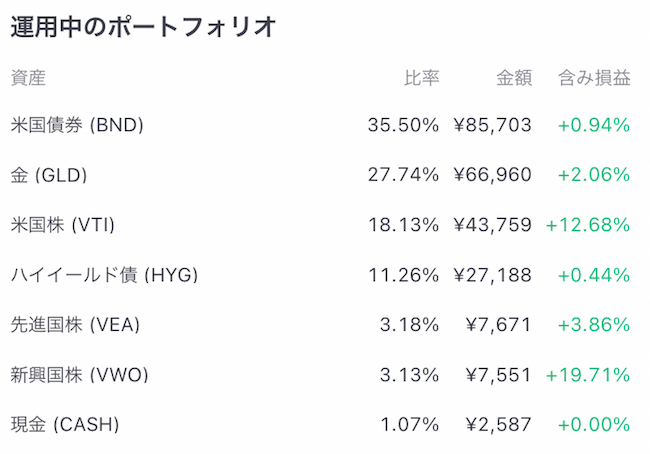Select VWO gain value +19.71%

click(588, 375)
